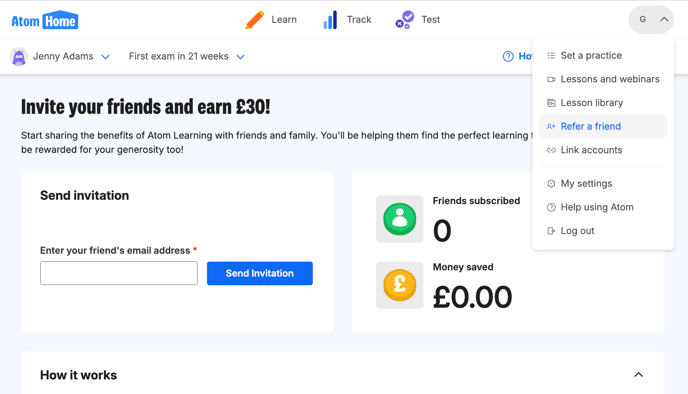
Task: Open the Test checkmark icon
Action: [405, 20]
